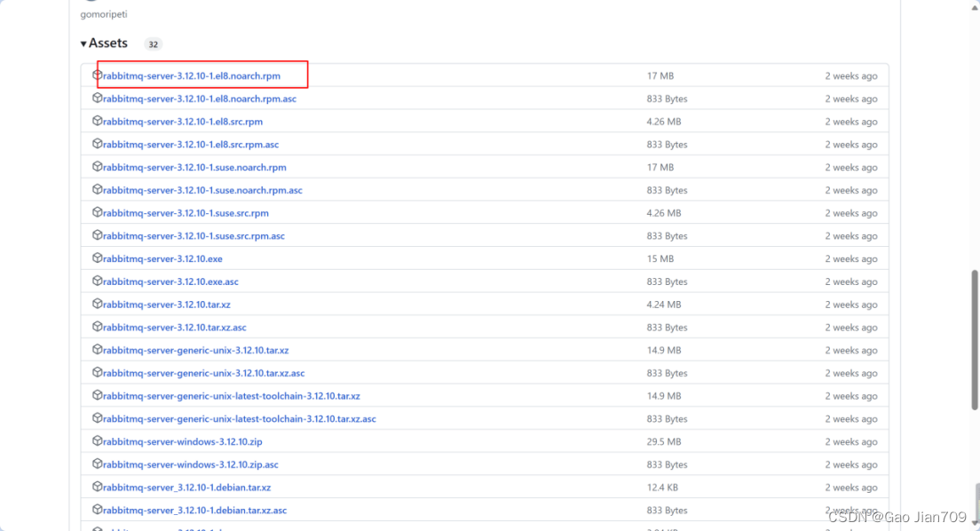Open rabbitmq-server_3.12.10-1.debian.tar.xz.asc link
Screen dimensions: 980x531
click(195, 511)
